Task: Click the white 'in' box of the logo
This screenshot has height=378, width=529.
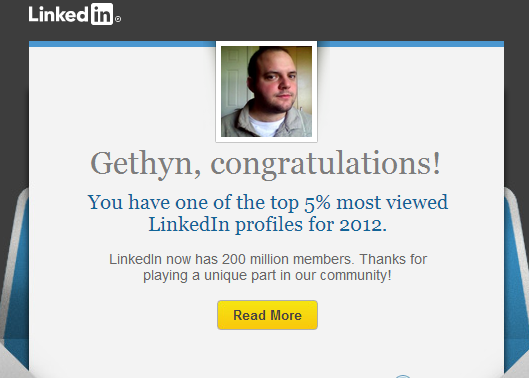Action: [x=102, y=14]
